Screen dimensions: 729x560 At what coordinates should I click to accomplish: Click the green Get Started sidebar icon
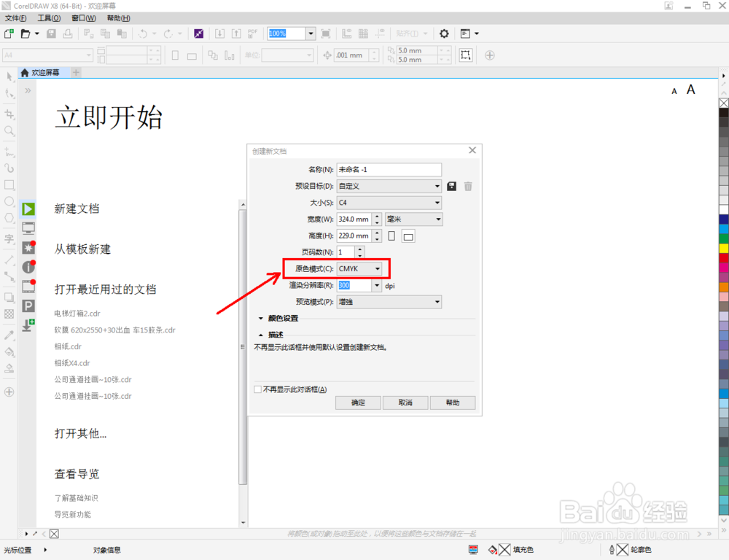[x=28, y=209]
